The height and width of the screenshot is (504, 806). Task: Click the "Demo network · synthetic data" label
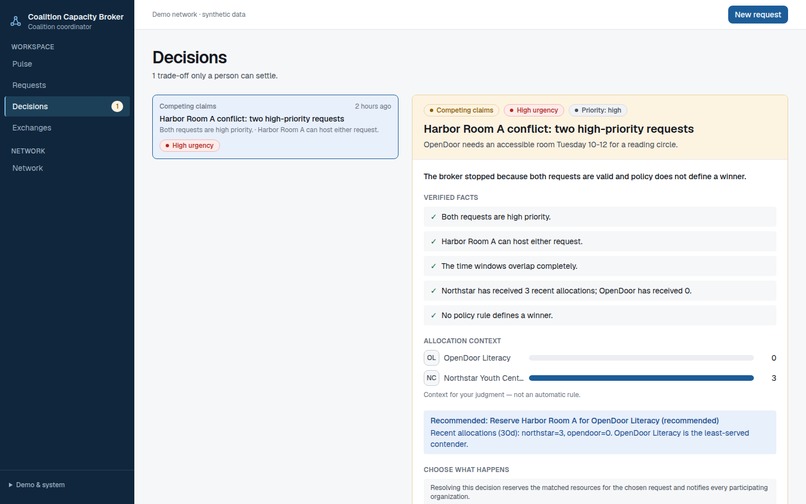(198, 14)
